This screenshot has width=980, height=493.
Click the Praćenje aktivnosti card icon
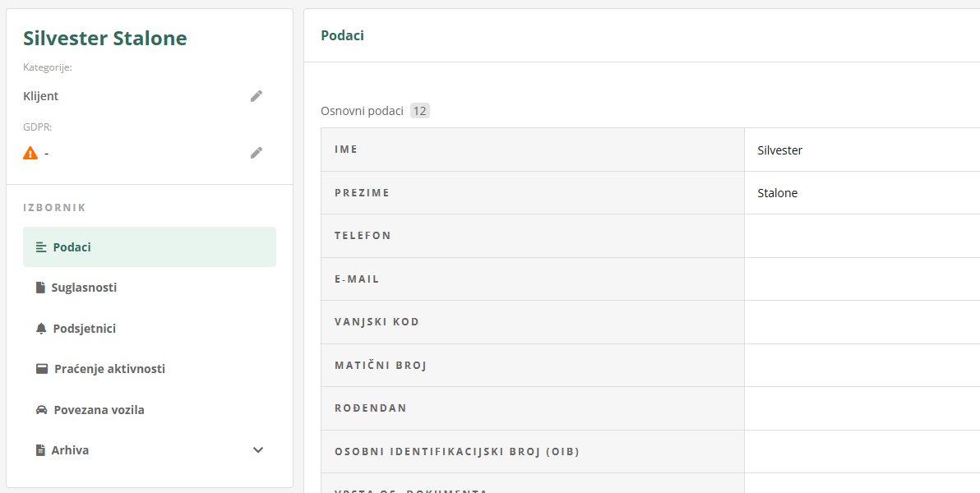pyautogui.click(x=42, y=369)
